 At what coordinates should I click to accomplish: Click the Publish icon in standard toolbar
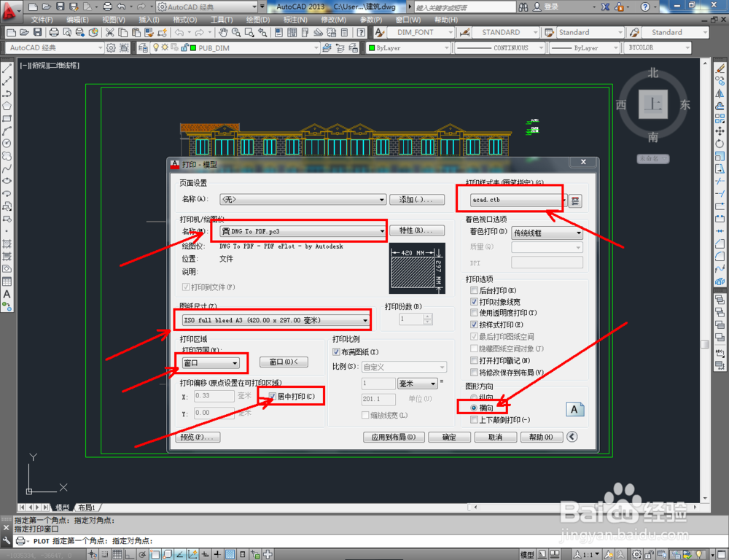coord(80,32)
